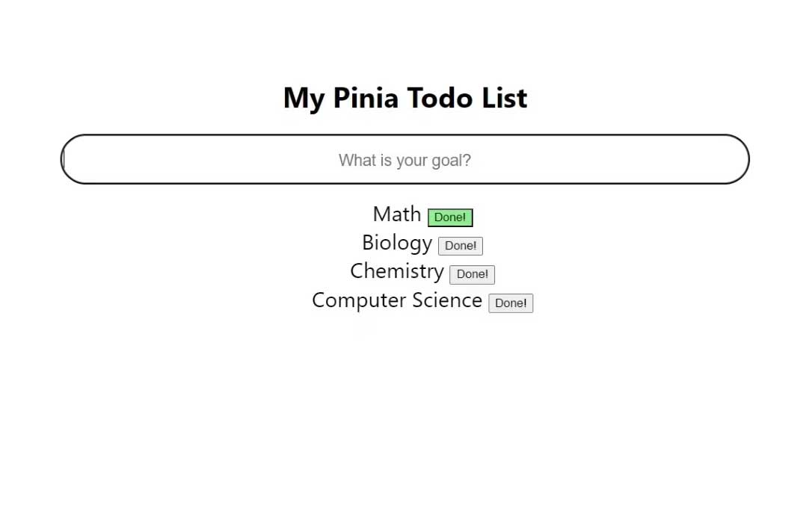Screen dimensions: 812x523
Task: Click Done! for Computer Science
Action: pos(511,303)
